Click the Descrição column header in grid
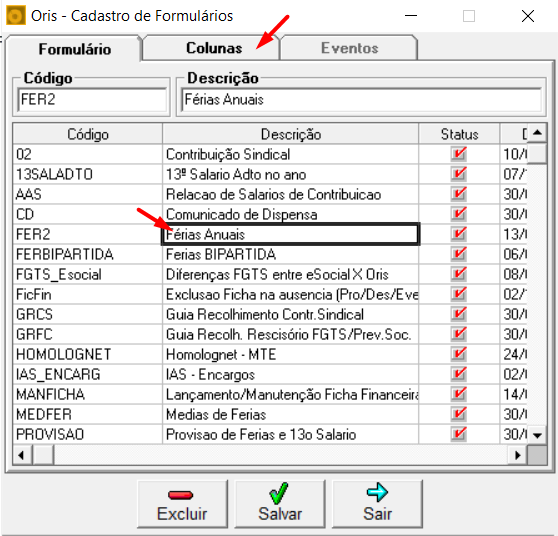The height and width of the screenshot is (536, 558). [x=291, y=134]
